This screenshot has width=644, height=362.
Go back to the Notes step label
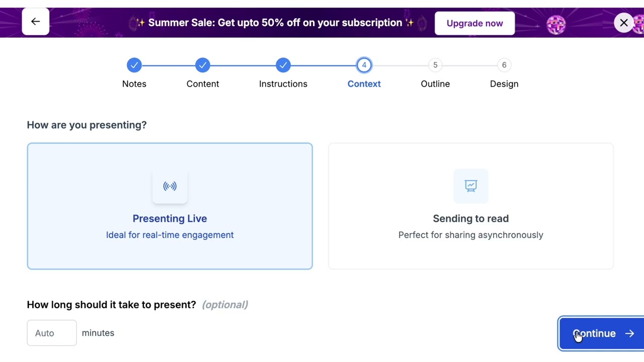(x=134, y=84)
